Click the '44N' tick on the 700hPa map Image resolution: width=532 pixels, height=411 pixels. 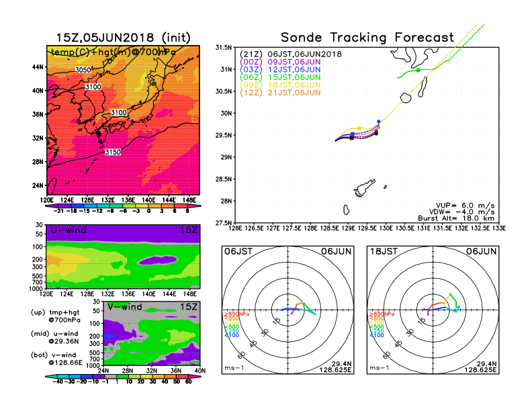click(x=38, y=66)
